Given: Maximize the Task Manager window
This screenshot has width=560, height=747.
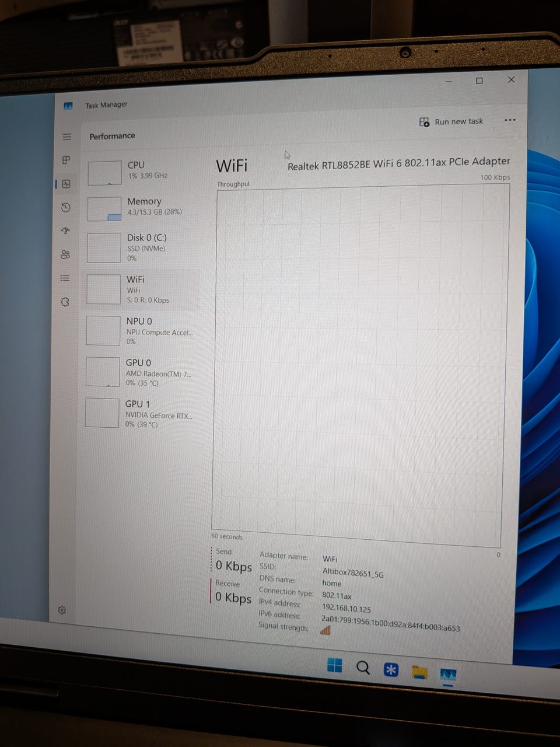Looking at the screenshot, I should point(480,81).
